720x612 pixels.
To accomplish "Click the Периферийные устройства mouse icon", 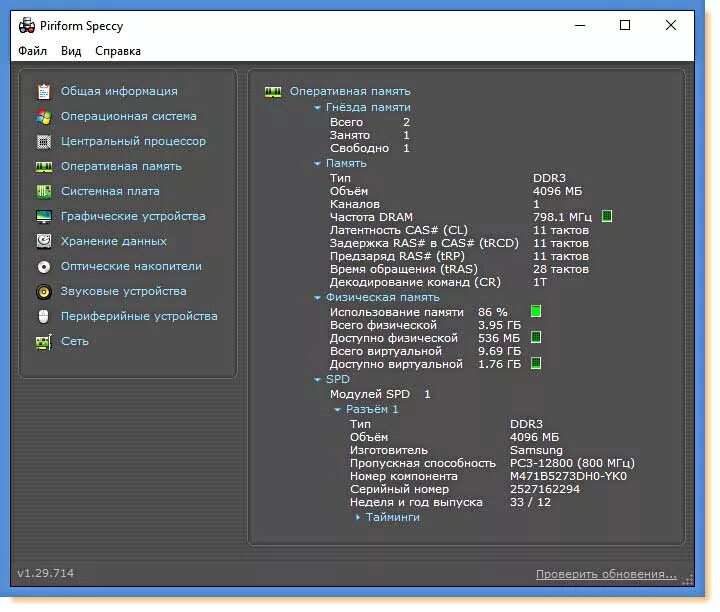I will click(x=44, y=317).
